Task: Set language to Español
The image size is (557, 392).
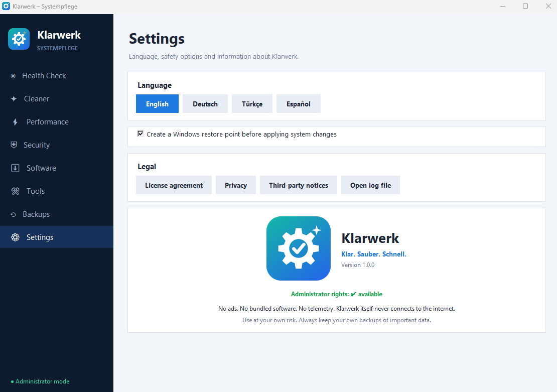Action: point(299,104)
